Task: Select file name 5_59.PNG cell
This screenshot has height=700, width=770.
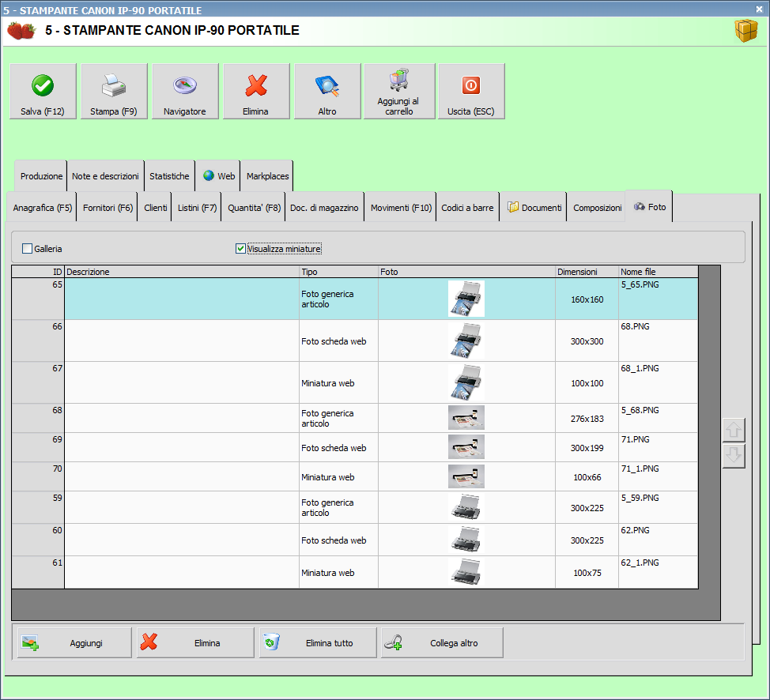Action: click(658, 507)
